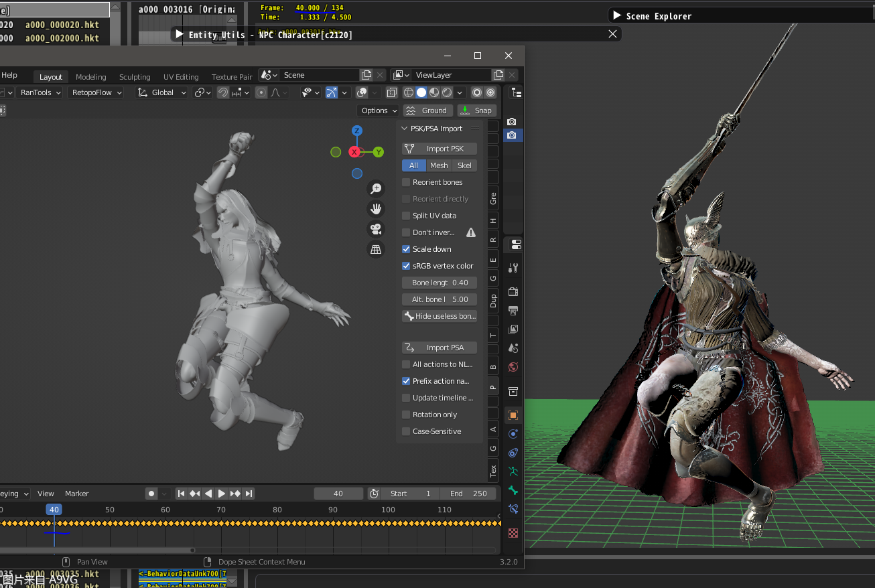
Task: Click the green Y axis gizmo ball
Action: click(x=379, y=152)
